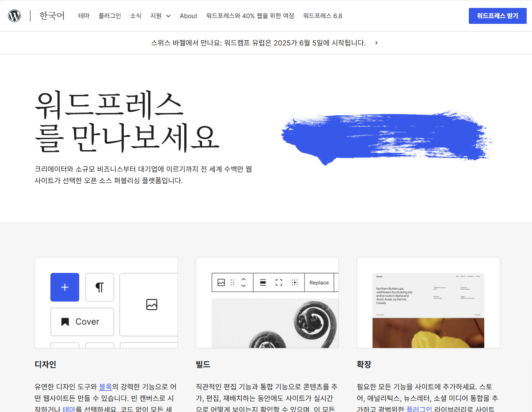Image resolution: width=532 pixels, height=412 pixels.
Task: Open the 테마 link in design paragraph
Action: tap(69, 409)
